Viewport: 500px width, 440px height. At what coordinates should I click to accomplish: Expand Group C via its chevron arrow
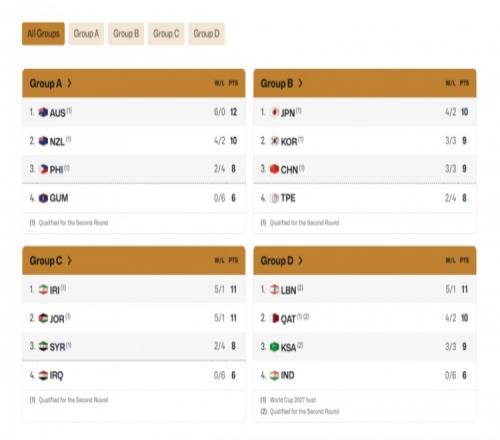coord(69,260)
